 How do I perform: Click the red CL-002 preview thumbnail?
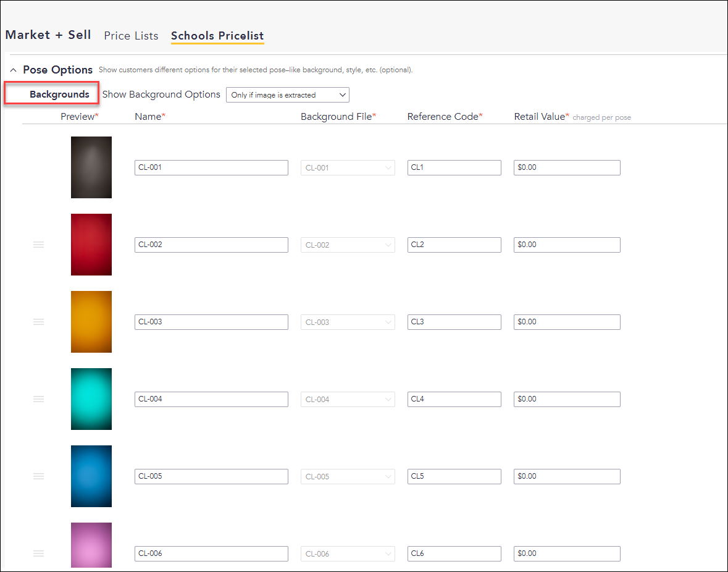[91, 244]
